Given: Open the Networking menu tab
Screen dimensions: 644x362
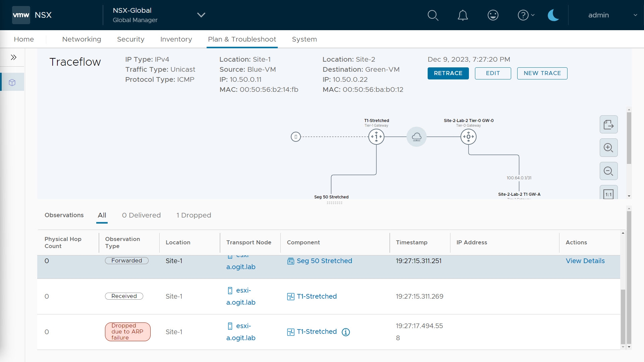Looking at the screenshot, I should [x=82, y=39].
